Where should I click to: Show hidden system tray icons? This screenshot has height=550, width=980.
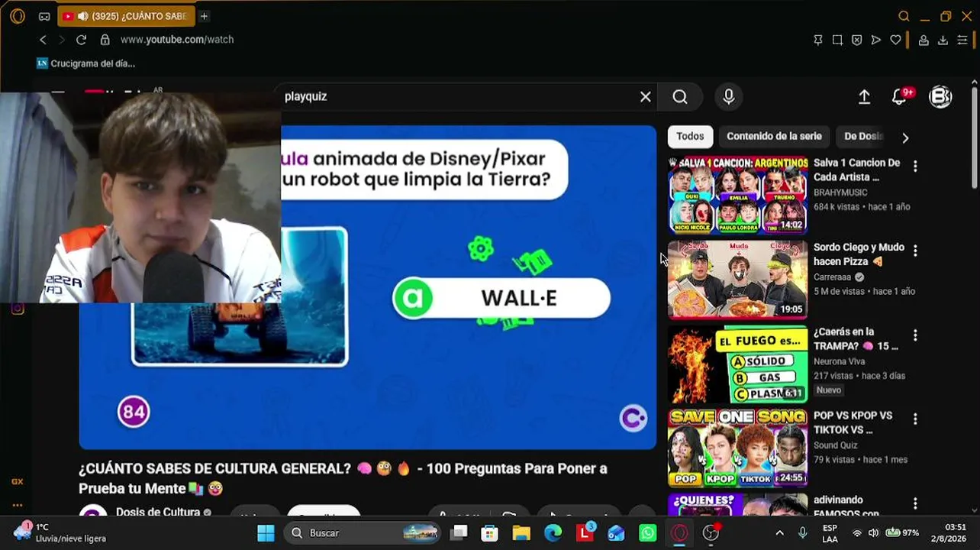click(779, 533)
